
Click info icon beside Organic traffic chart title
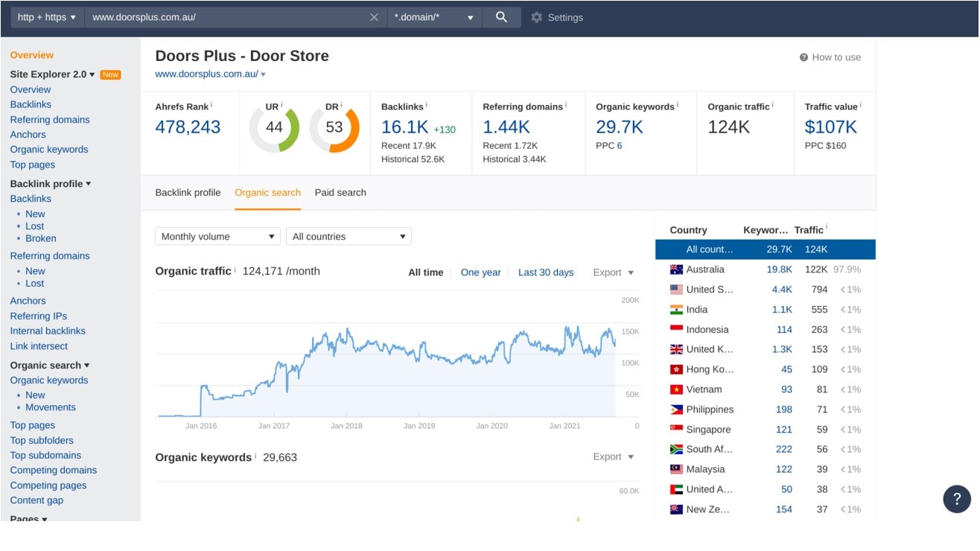pos(235,270)
